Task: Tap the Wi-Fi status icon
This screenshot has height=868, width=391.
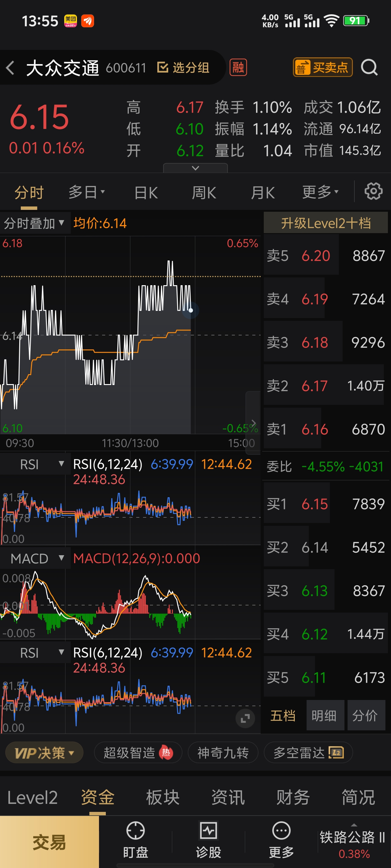Action: tap(331, 21)
